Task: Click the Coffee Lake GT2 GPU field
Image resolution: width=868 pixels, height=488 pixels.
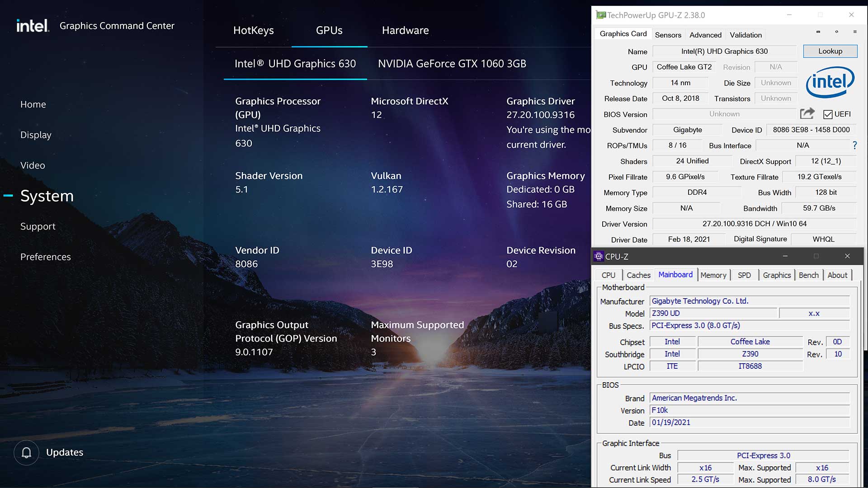Action: [x=684, y=67]
